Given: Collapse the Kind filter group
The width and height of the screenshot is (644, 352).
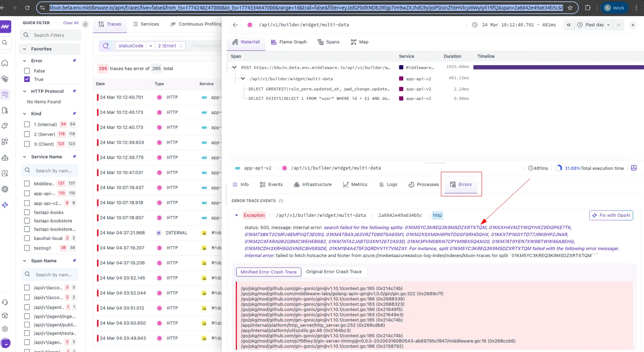Looking at the screenshot, I should coord(25,113).
